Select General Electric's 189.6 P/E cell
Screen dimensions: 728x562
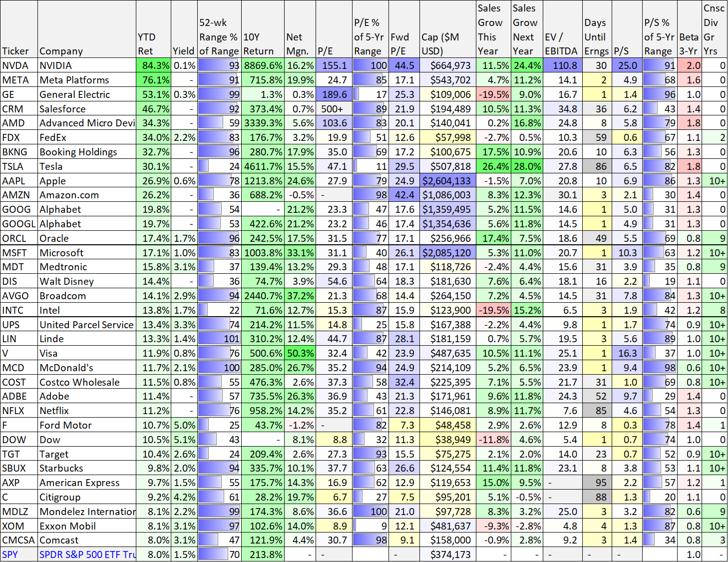click(334, 94)
